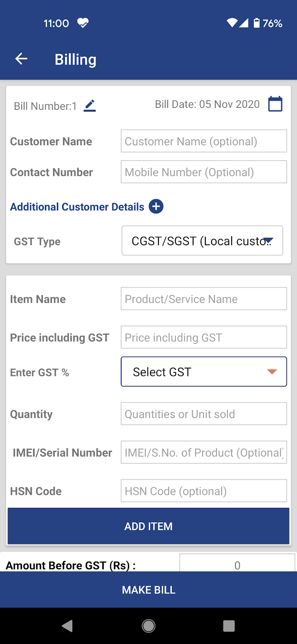Image resolution: width=297 pixels, height=644 pixels.
Task: Click the IMEI/Serial Number input field
Action: 204,453
